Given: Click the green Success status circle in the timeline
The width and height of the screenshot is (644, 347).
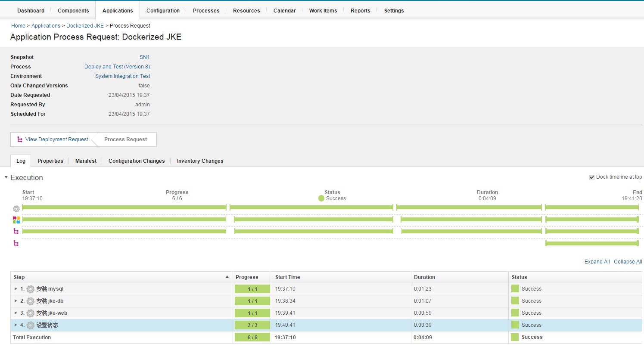Looking at the screenshot, I should [x=321, y=198].
